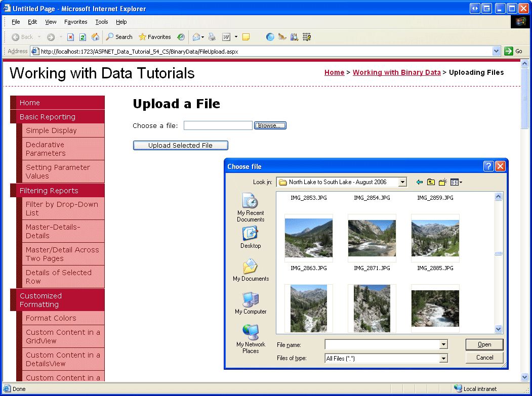Screen dimensions: 532x396
Task: Go to Desktop in places bar
Action: pyautogui.click(x=251, y=237)
